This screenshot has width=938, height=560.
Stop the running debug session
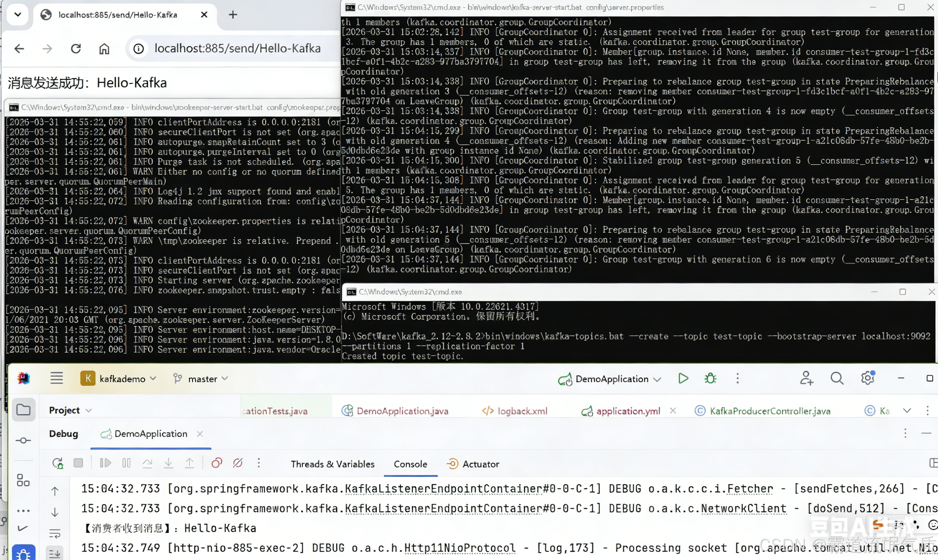tap(78, 463)
